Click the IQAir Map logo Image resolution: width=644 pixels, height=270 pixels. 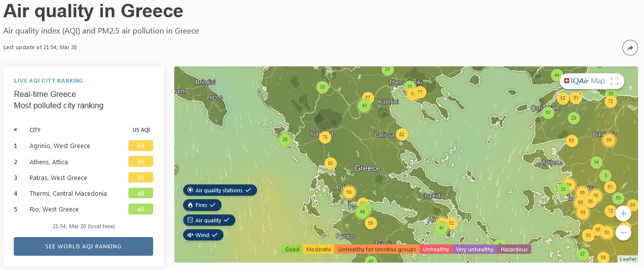(584, 81)
